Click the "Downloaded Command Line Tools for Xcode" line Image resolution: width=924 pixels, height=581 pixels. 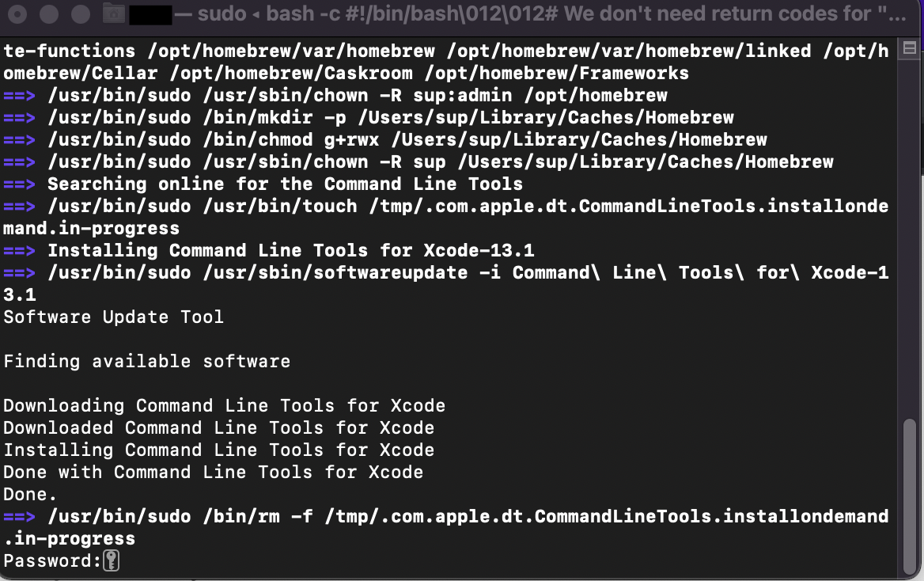pyautogui.click(x=218, y=428)
